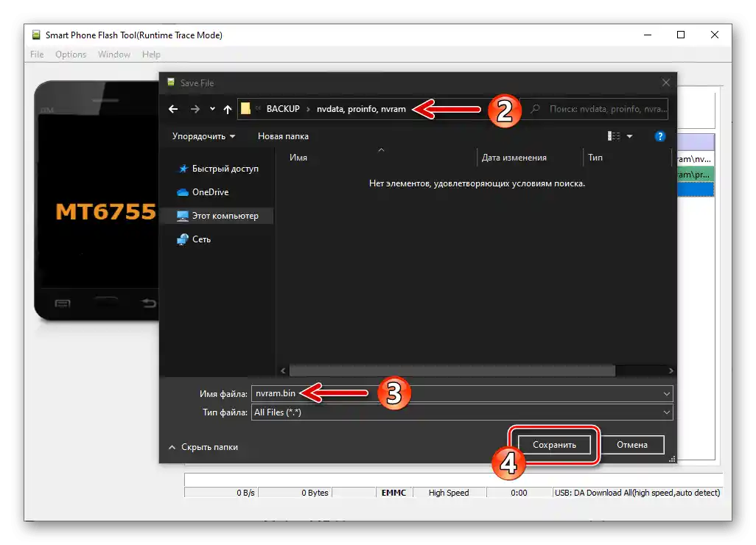Viewport: 756px width, 545px height.
Task: Click the Save File dialog icon
Action: click(x=171, y=82)
